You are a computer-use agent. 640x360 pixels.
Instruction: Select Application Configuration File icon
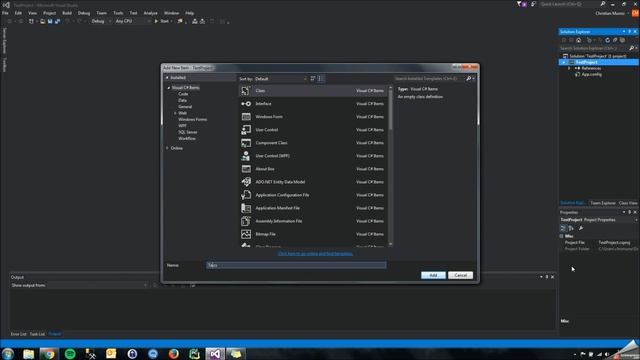pos(246,195)
